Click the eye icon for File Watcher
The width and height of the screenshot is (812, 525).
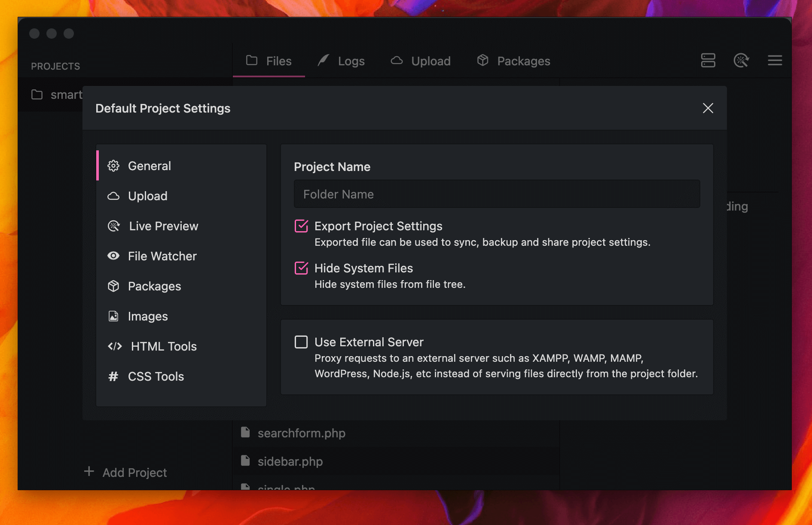pyautogui.click(x=113, y=256)
